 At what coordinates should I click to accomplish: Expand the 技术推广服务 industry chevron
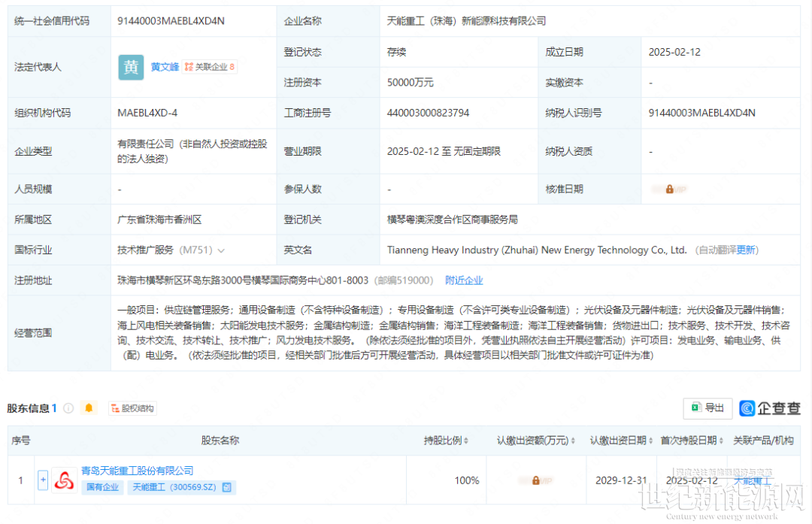point(221,250)
